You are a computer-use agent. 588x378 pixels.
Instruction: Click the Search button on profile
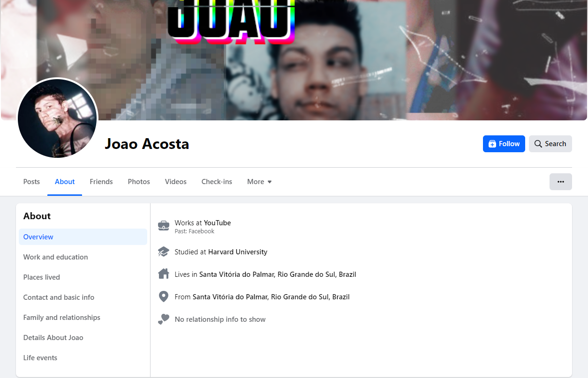tap(550, 144)
